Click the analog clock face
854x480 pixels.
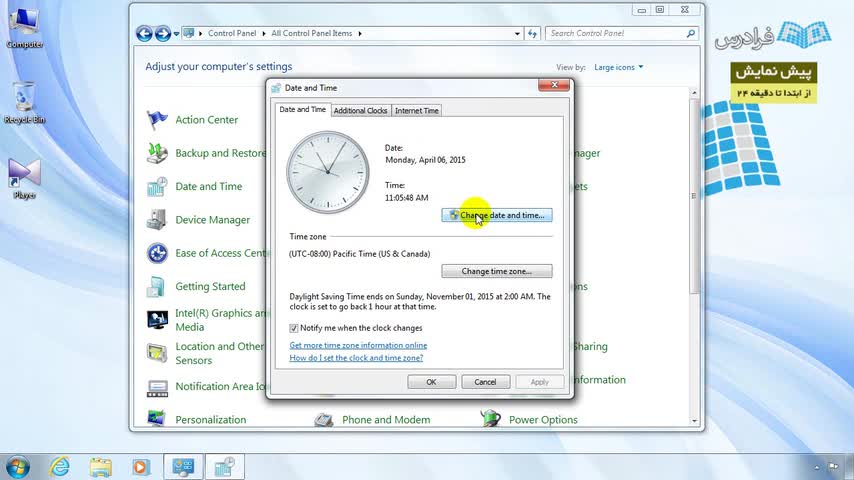pyautogui.click(x=328, y=172)
